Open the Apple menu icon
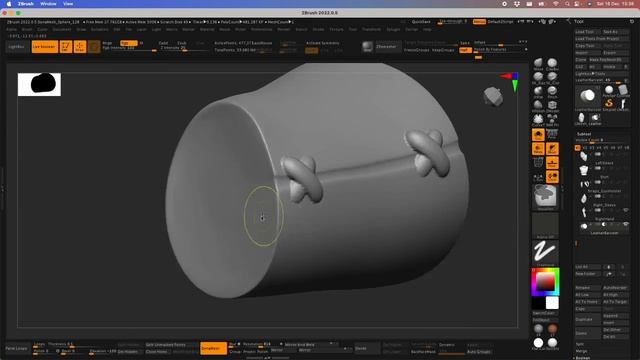 point(9,4)
